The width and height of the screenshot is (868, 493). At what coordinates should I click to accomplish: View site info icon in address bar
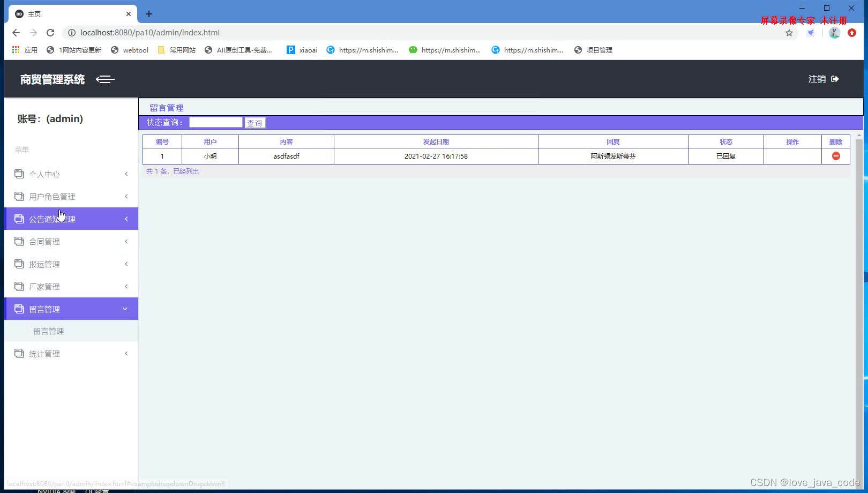tap(71, 33)
